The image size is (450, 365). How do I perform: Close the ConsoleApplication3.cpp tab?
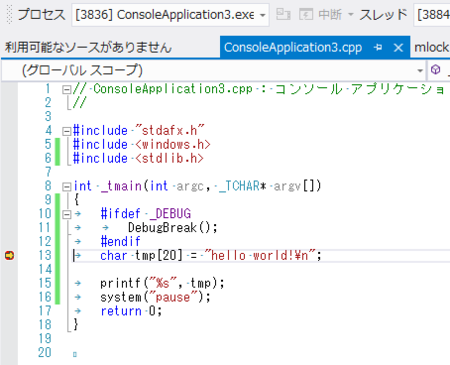[398, 48]
